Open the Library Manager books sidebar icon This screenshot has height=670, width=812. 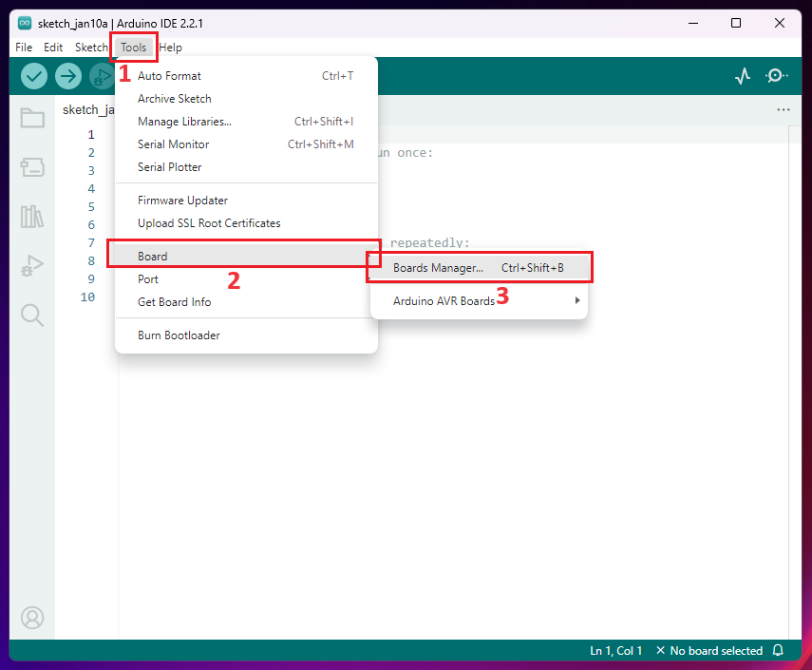tap(32, 217)
